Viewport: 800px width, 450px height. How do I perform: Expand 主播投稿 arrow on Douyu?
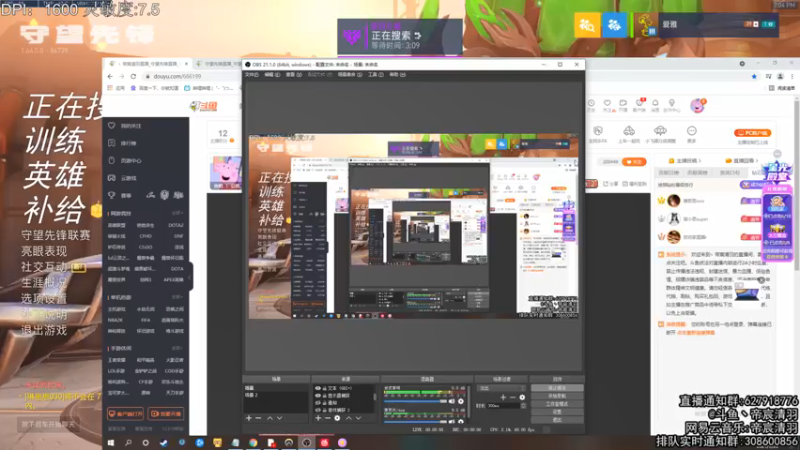[700, 161]
